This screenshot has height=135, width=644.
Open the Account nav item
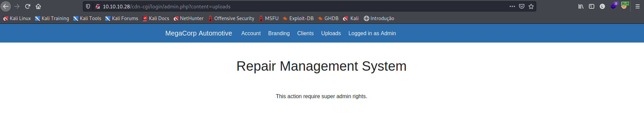pos(251,33)
